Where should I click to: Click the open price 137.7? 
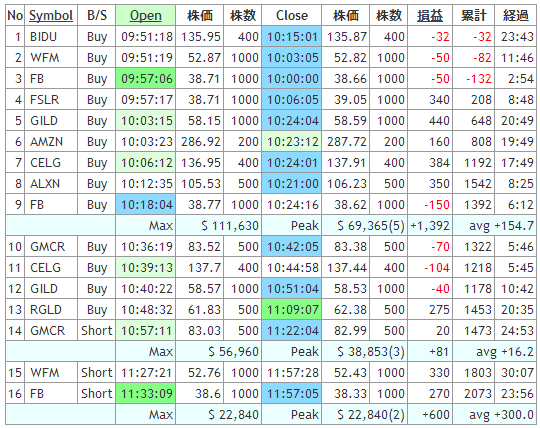coord(204,268)
